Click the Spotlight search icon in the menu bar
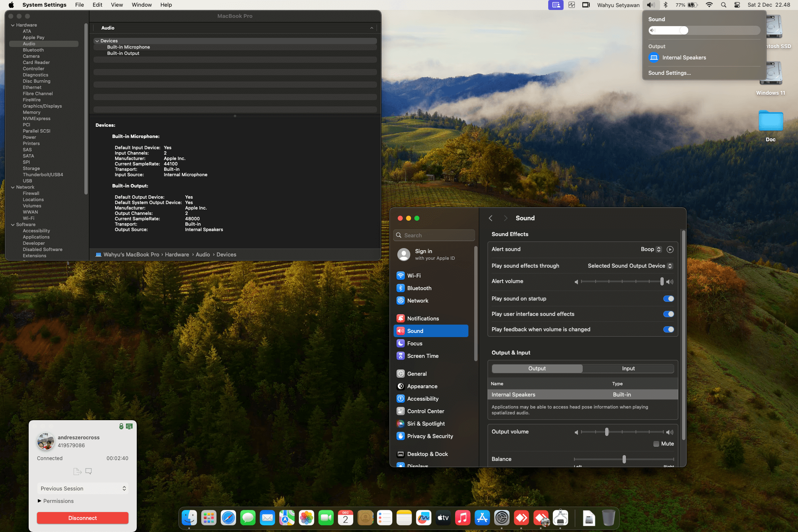 (x=724, y=5)
